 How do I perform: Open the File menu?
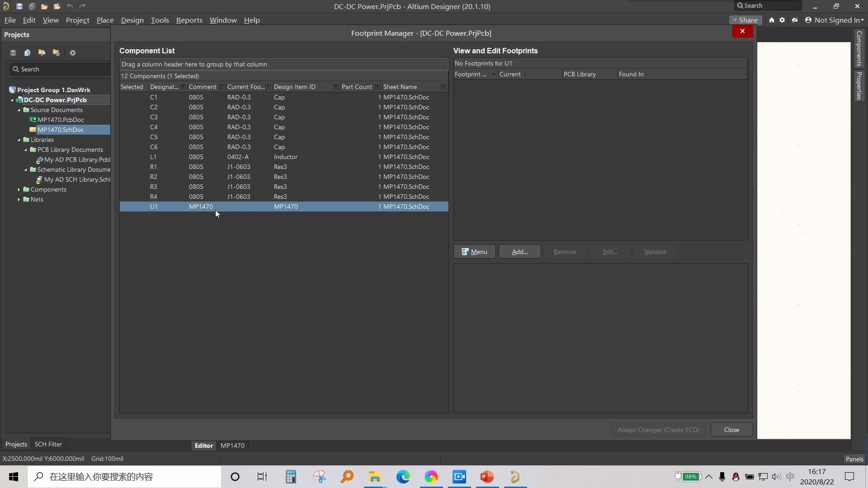(10, 20)
